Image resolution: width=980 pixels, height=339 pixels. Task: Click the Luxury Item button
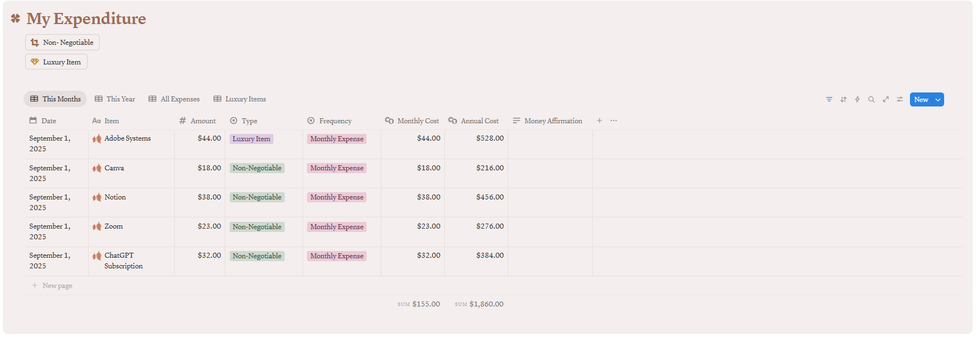56,62
